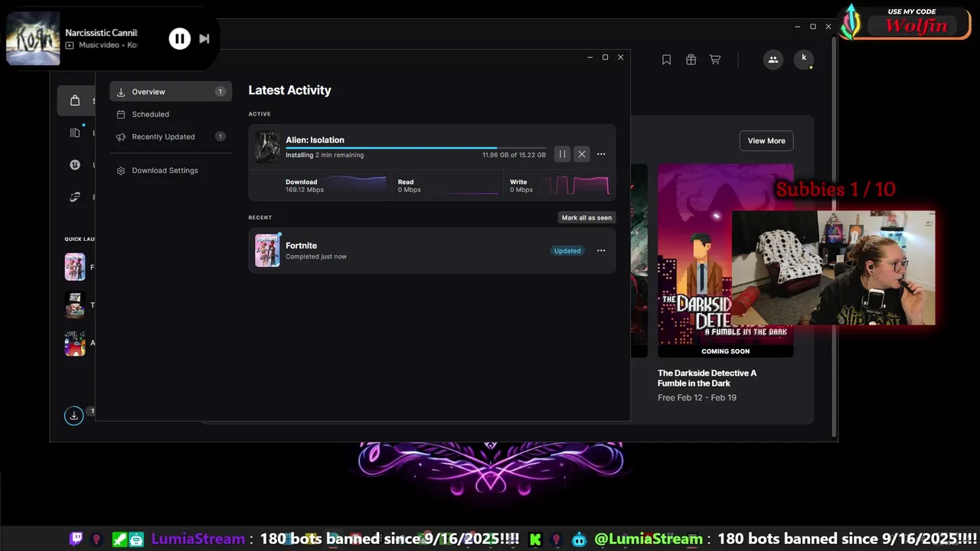Click the 'USE MY CODE Wolfin' banner
Screen dimensions: 980x551
click(x=906, y=23)
